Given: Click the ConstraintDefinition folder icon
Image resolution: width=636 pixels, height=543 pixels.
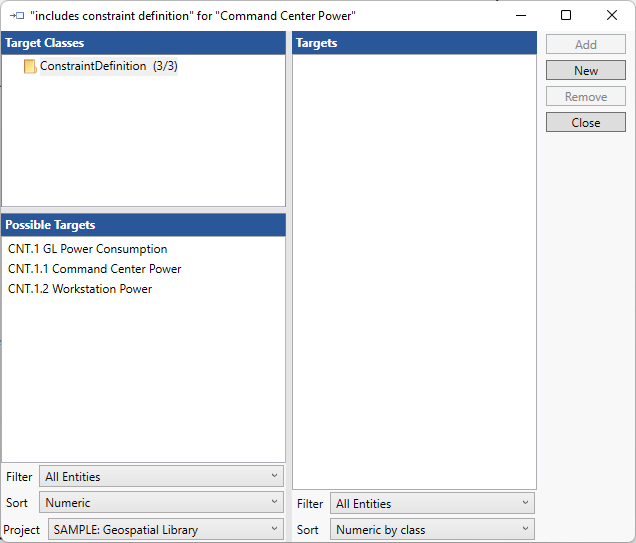Looking at the screenshot, I should pyautogui.click(x=30, y=67).
